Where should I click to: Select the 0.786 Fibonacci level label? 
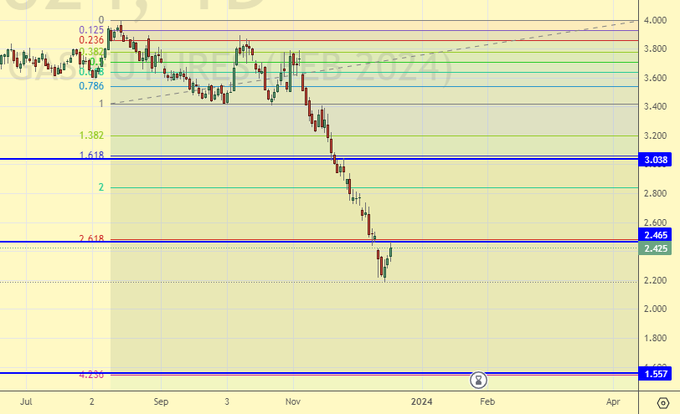pos(91,86)
